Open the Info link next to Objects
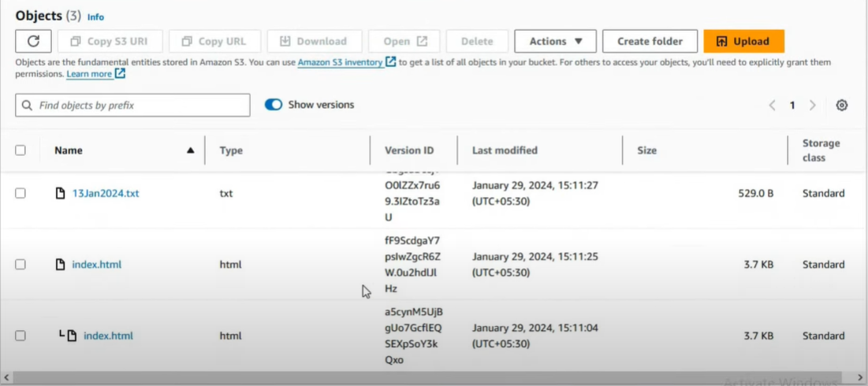868x386 pixels. (95, 17)
